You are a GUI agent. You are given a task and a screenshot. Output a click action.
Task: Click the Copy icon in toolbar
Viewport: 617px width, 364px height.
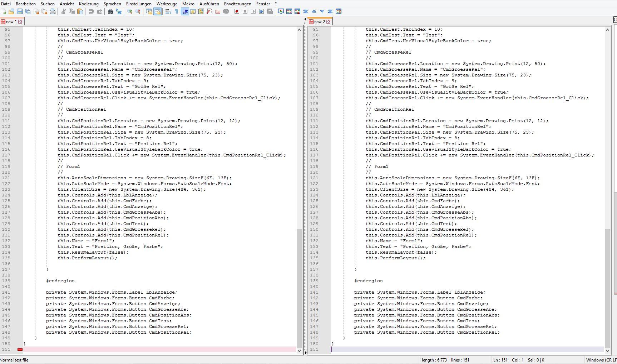pos(71,11)
